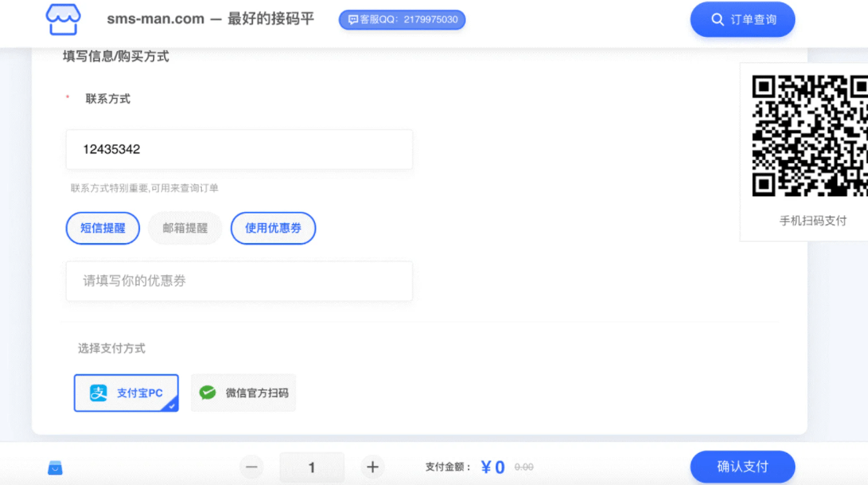Increase quantity with the plus button
The width and height of the screenshot is (868, 485).
pos(372,467)
